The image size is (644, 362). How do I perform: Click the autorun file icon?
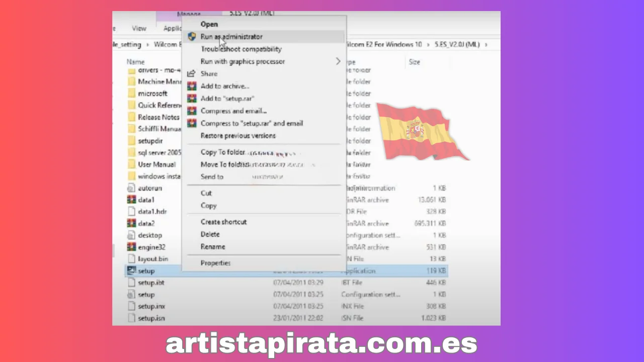coord(131,188)
